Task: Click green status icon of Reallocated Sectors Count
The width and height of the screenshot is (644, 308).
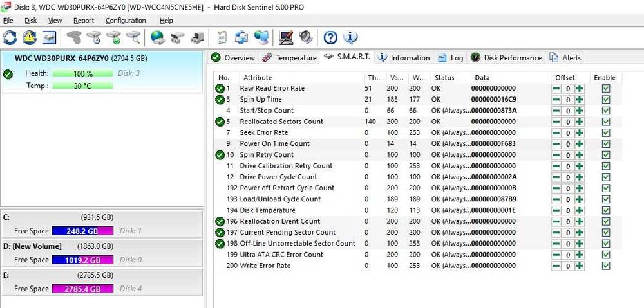Action: tap(220, 122)
